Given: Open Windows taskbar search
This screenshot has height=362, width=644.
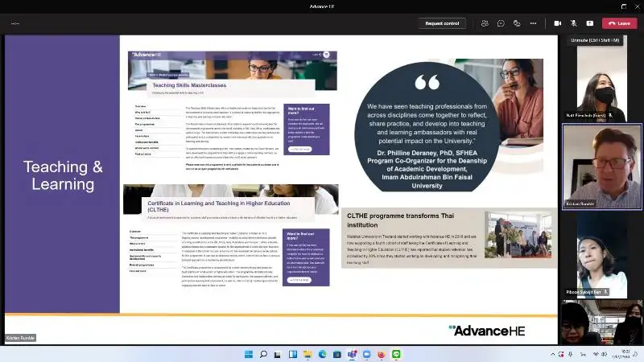Looking at the screenshot, I should pos(263,354).
